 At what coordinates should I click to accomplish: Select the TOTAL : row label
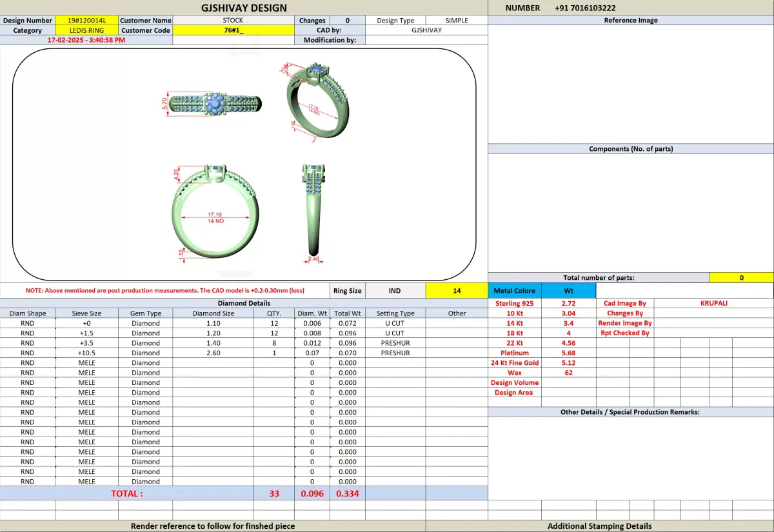(127, 493)
